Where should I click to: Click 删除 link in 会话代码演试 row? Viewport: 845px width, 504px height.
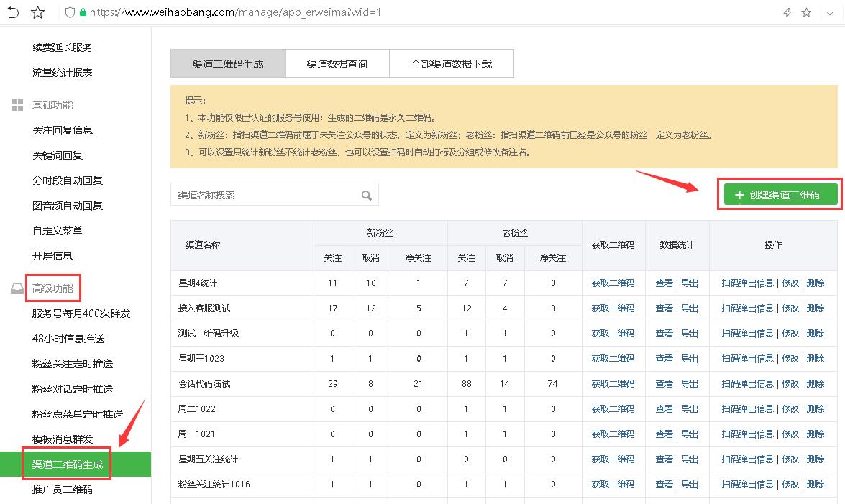point(816,384)
